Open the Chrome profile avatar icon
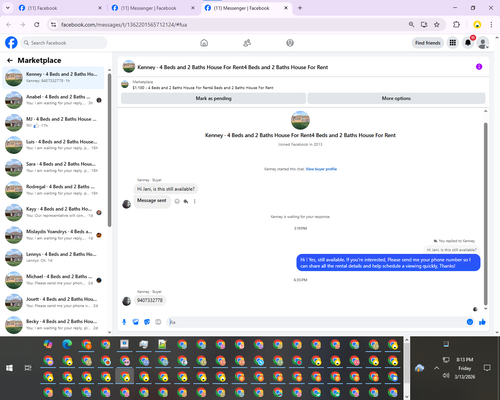The height and width of the screenshot is (400, 500). pyautogui.click(x=477, y=24)
